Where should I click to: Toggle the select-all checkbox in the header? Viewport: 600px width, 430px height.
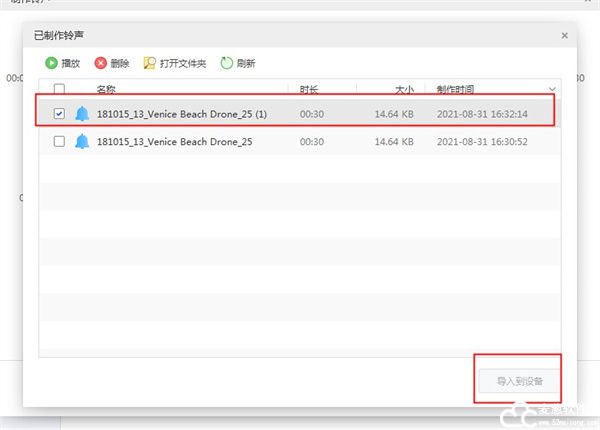[x=59, y=89]
